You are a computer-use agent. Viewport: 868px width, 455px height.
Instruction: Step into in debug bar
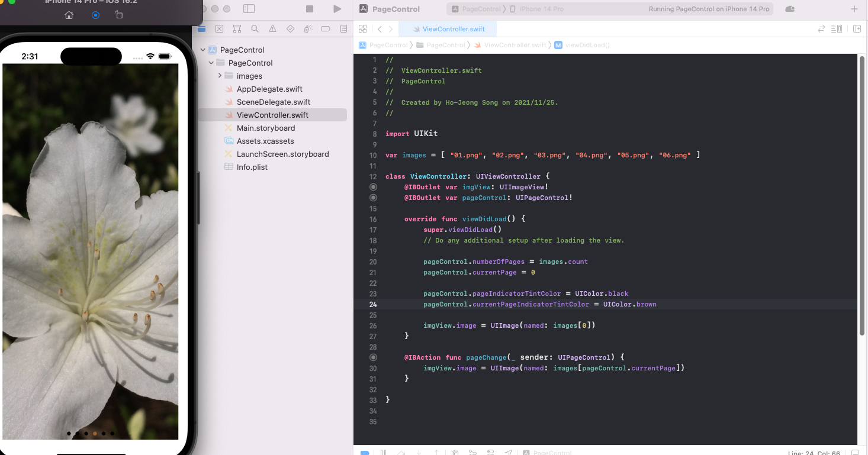click(x=419, y=453)
